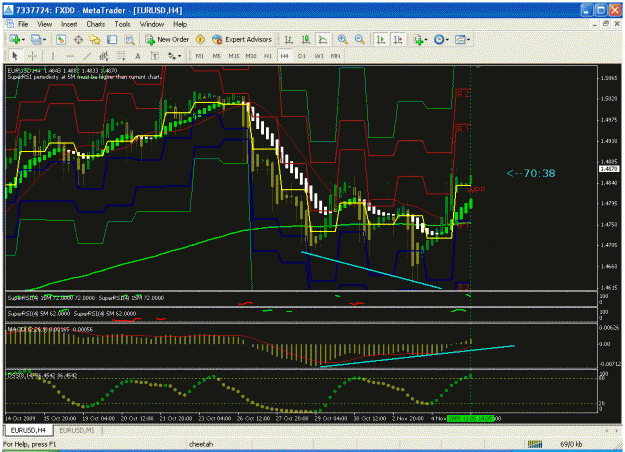The height and width of the screenshot is (452, 625).
Task: Select the H4 timeframe button
Action: [284, 56]
